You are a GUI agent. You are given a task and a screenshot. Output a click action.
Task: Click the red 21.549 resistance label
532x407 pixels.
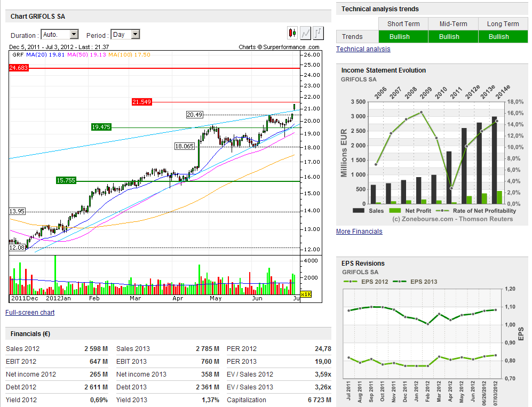pos(142,102)
